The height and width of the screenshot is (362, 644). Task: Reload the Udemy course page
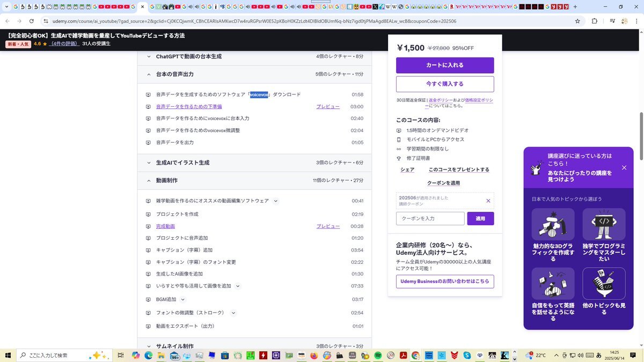point(32,21)
